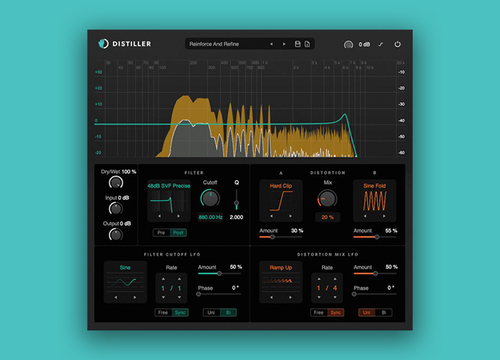Open the Sine Fold distortion B selector

[x=375, y=186]
